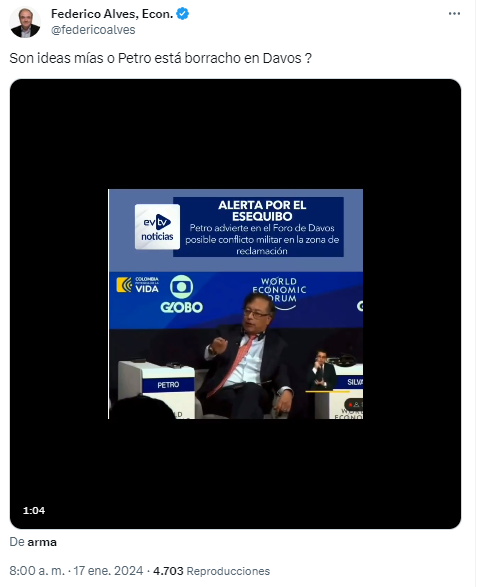
Task: Open the Federico Alves, Econ. display name
Action: 112,14
